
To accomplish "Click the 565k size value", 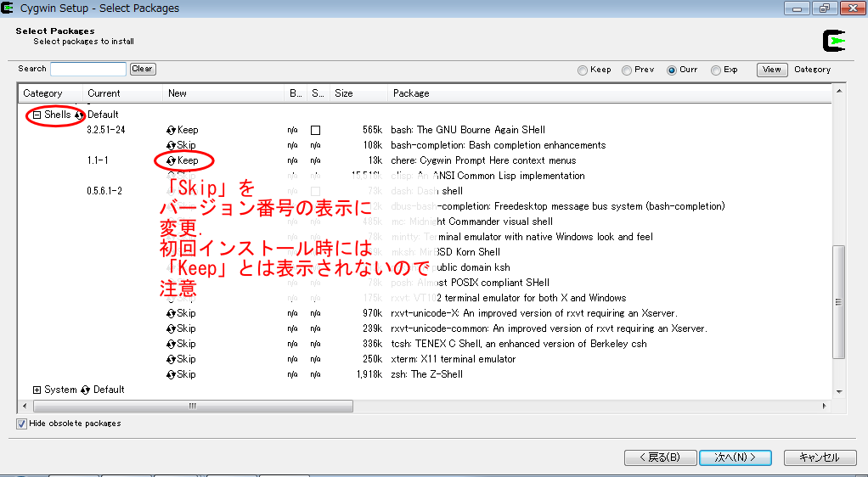I will point(372,130).
